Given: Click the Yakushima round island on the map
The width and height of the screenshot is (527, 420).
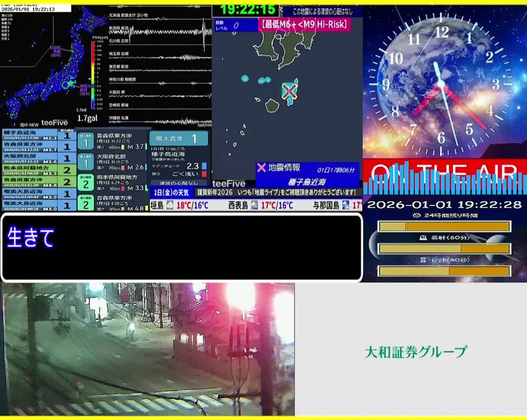Looking at the screenshot, I should click(272, 106).
